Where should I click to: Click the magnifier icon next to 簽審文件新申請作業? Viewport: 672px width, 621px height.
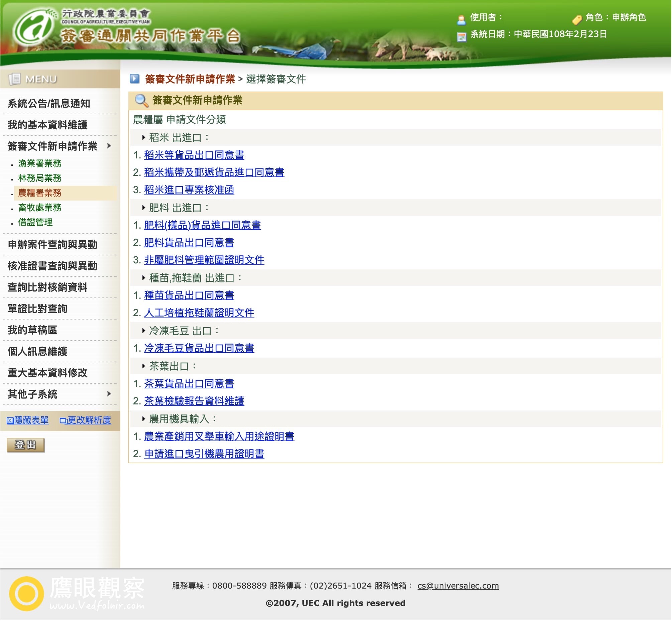(x=141, y=101)
